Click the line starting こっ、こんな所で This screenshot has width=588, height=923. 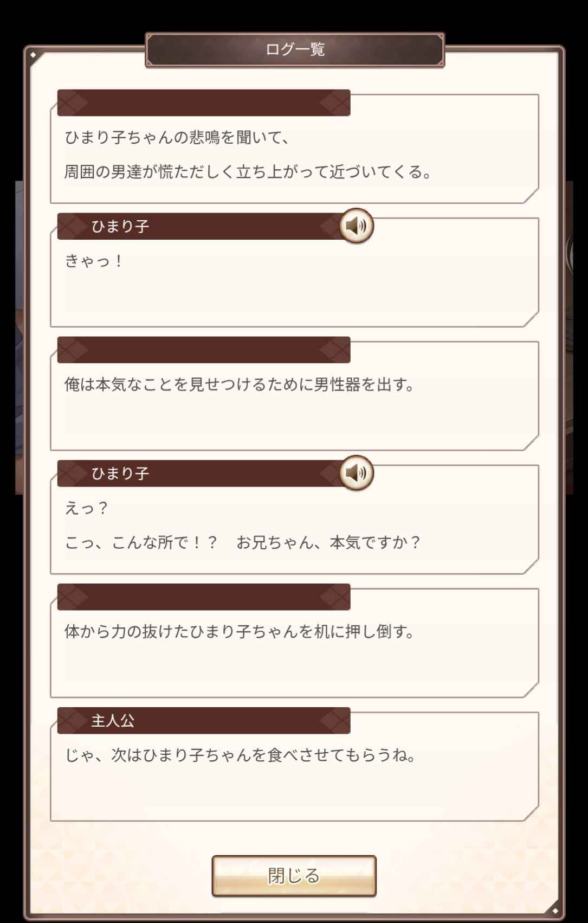242,542
